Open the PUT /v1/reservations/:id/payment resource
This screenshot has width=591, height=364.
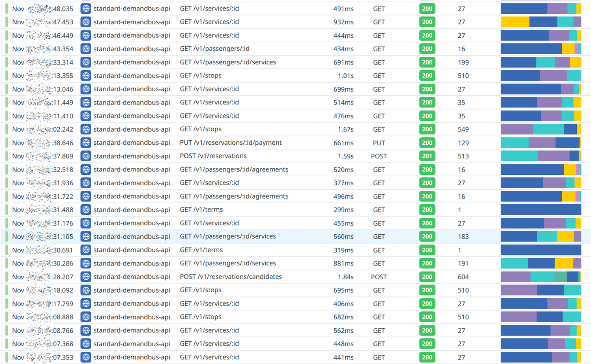point(230,143)
